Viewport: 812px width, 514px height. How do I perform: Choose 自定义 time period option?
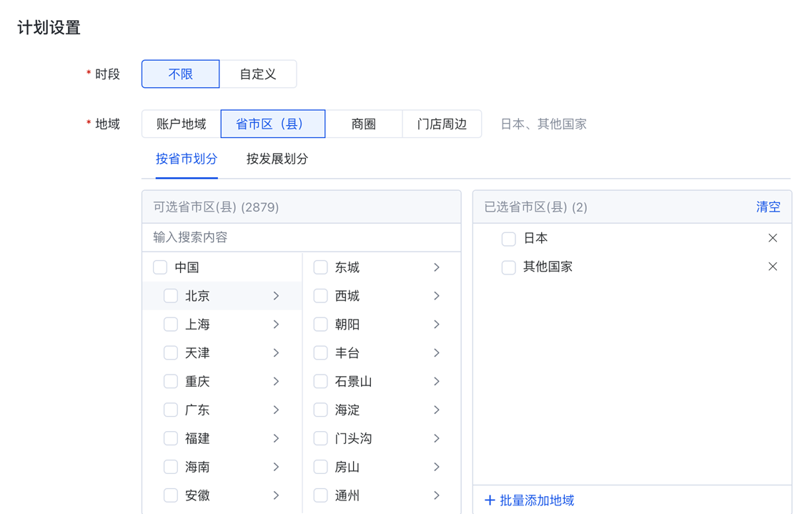[257, 74]
